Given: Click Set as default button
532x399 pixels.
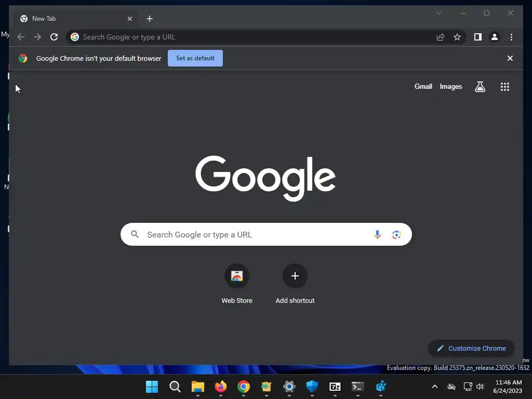Looking at the screenshot, I should 195,58.
